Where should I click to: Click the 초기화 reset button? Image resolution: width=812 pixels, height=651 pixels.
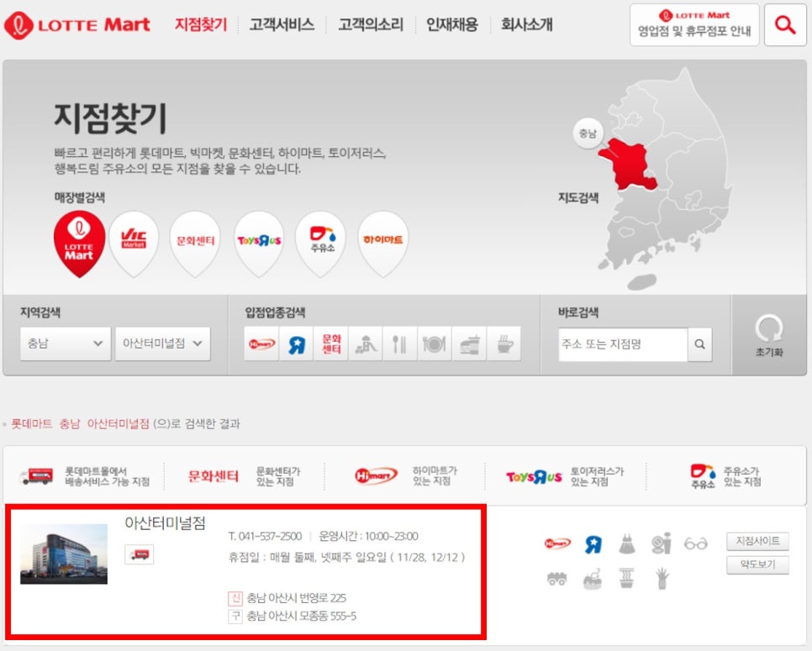click(x=769, y=335)
